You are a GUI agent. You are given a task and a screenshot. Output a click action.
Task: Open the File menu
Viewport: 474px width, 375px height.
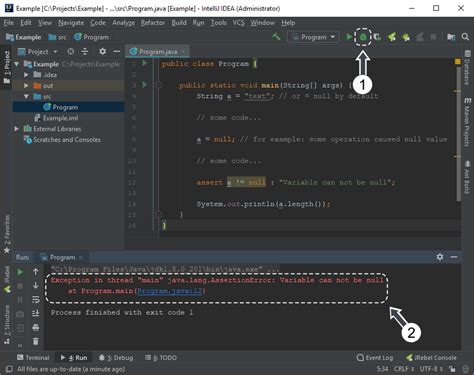click(9, 23)
